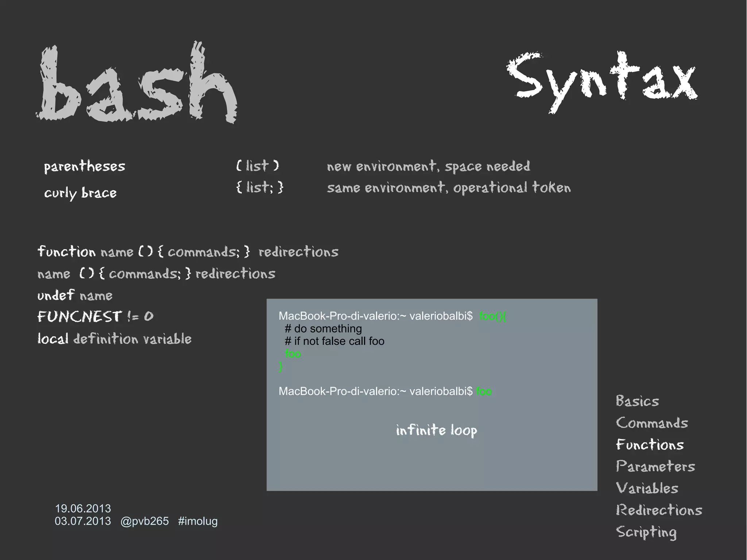Click the 'FUNCNEST != 0' line
This screenshot has width=747, height=560.
96,316
